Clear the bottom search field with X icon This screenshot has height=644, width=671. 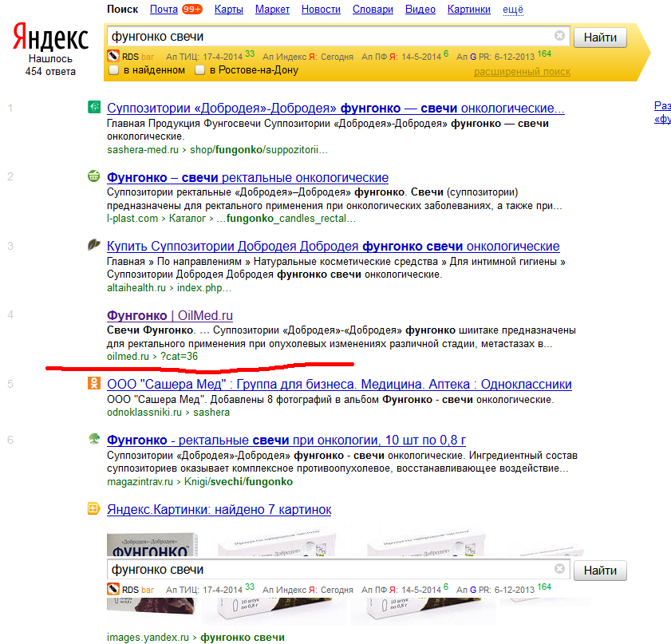click(x=559, y=568)
